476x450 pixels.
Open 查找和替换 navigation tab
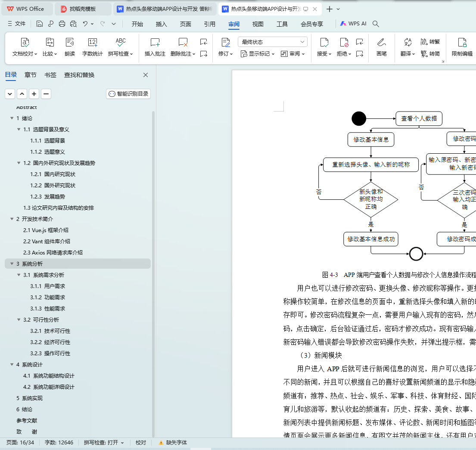click(79, 75)
